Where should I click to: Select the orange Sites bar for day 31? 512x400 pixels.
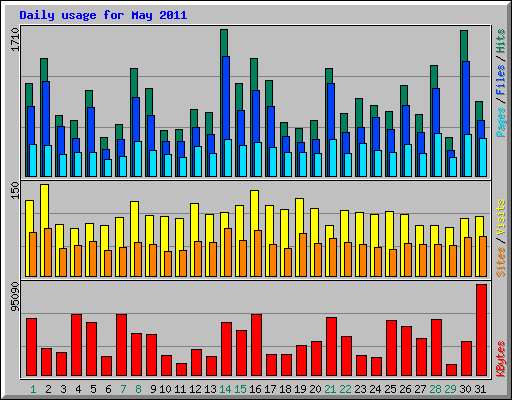coord(483,256)
